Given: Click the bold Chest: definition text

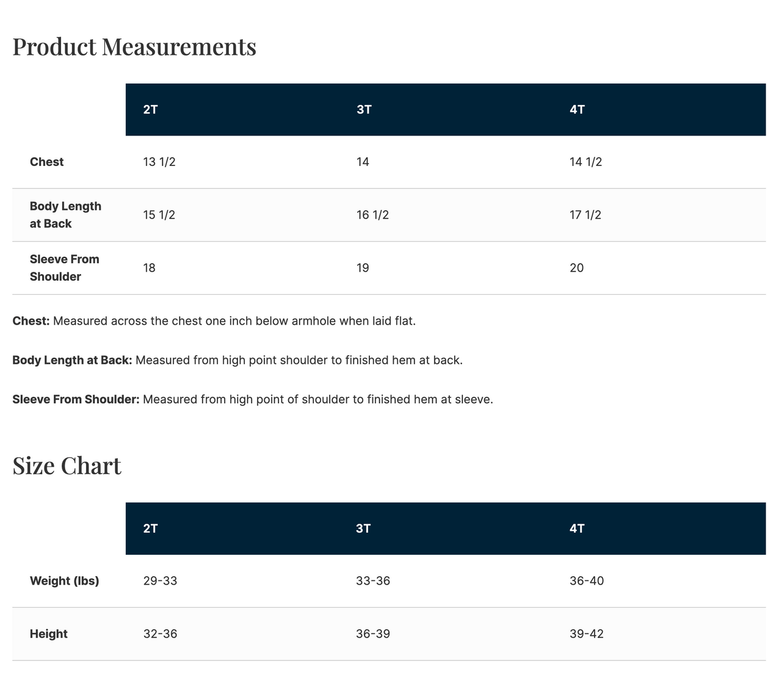Looking at the screenshot, I should click(x=31, y=321).
